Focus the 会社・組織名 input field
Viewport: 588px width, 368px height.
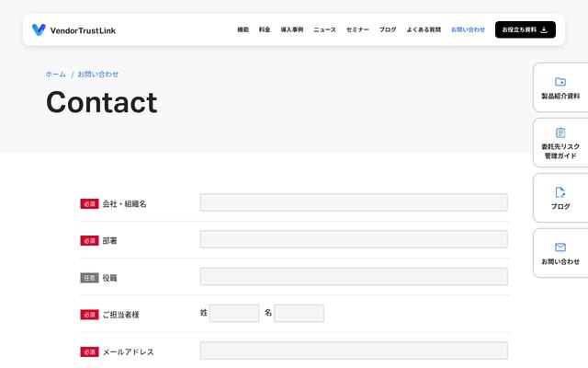click(x=354, y=202)
